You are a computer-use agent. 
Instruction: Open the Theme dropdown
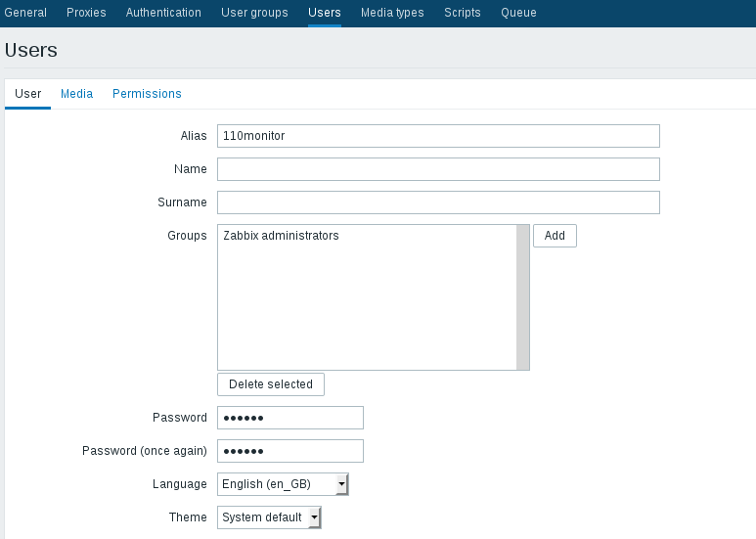pos(269,517)
